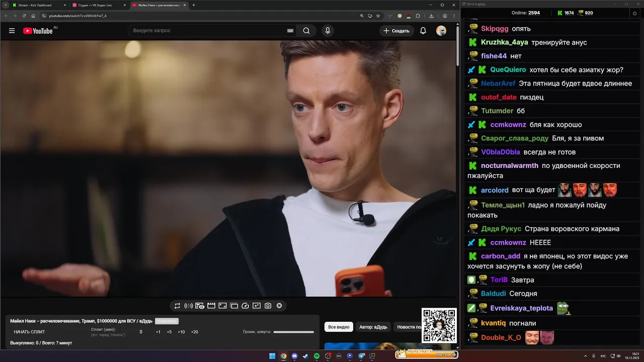The image size is (644, 362).
Task: Open YouTube notifications bell
Action: [x=423, y=31]
